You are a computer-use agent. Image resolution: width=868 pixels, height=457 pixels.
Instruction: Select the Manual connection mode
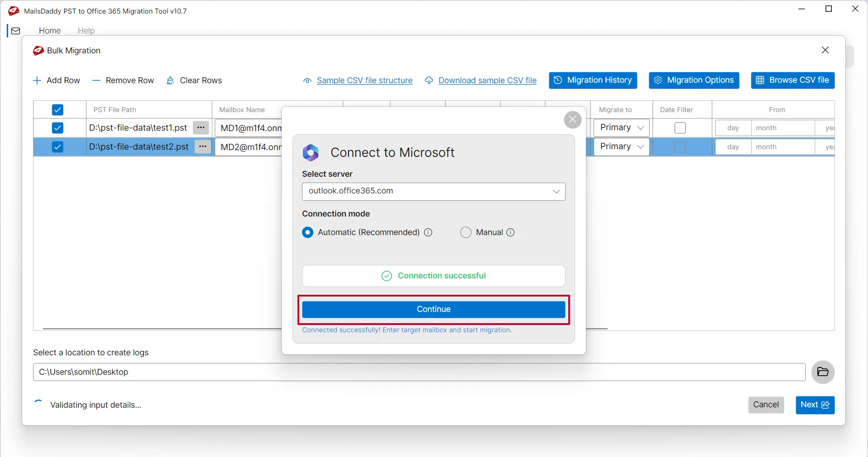coord(466,232)
